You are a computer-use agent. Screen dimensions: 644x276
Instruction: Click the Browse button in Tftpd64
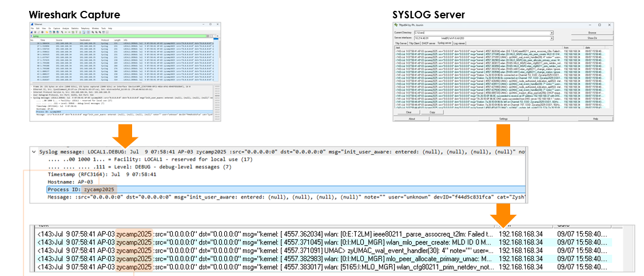tap(592, 33)
